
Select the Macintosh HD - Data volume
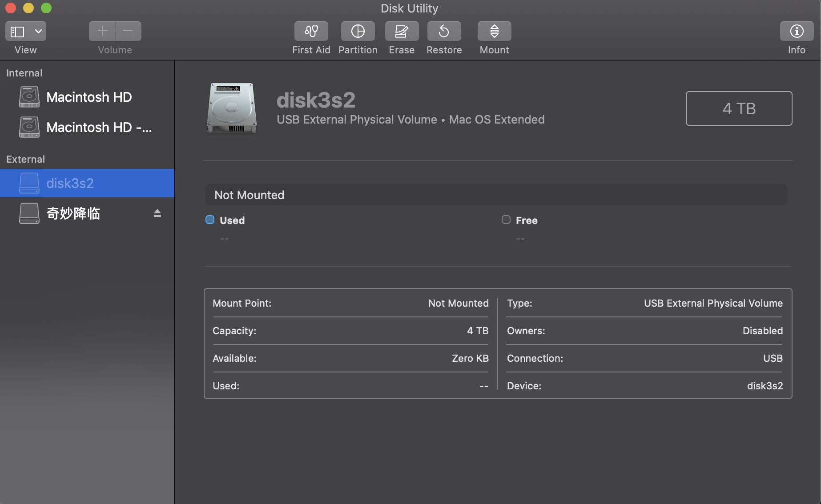[x=99, y=128]
